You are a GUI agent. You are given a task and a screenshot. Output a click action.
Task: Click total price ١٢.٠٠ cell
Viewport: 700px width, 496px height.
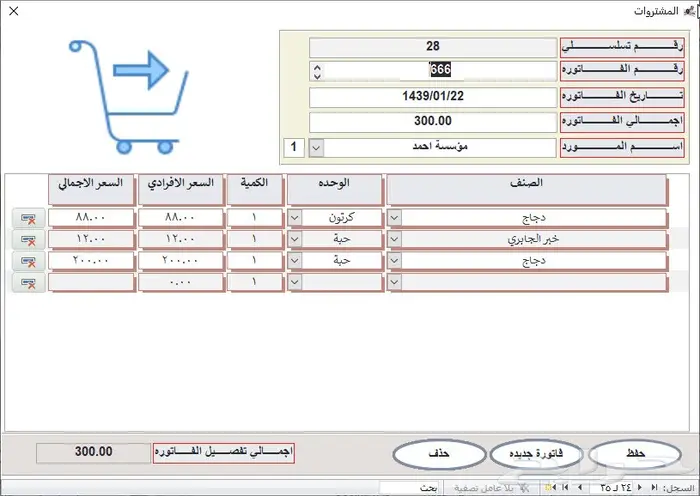91,239
